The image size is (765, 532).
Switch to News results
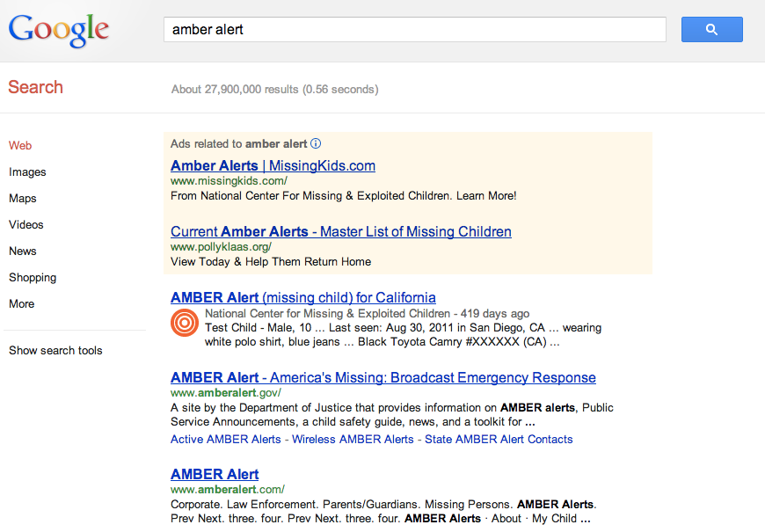tap(23, 251)
